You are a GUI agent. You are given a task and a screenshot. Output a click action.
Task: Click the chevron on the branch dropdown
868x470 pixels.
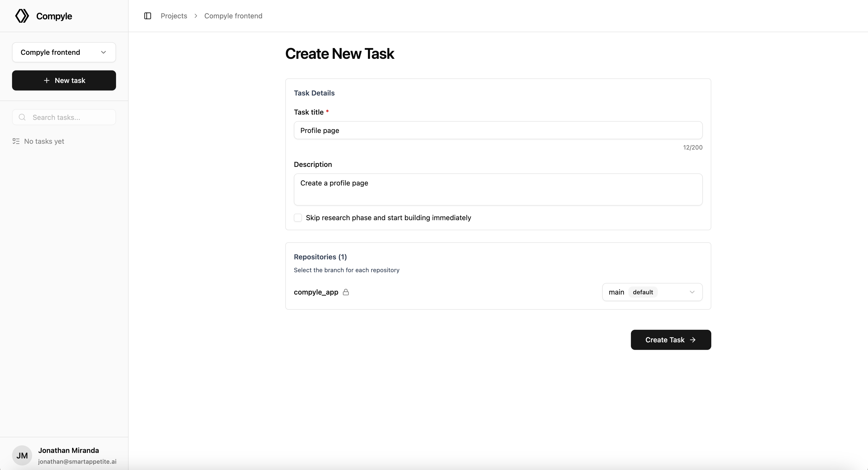pos(692,292)
